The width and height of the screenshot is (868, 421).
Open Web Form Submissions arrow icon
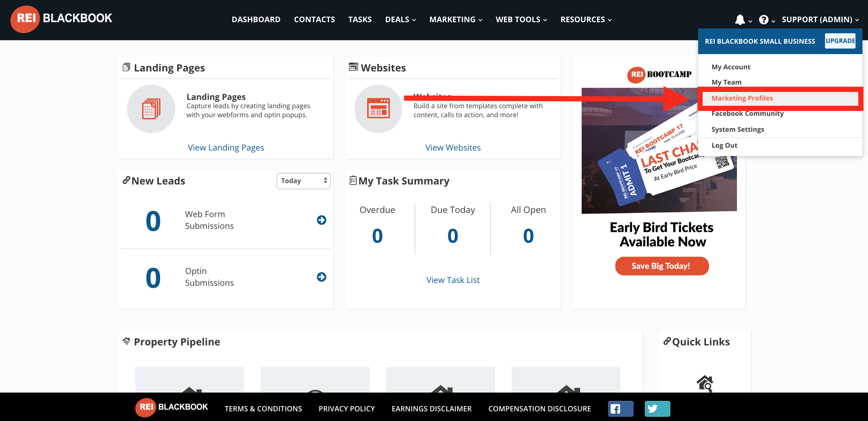click(321, 220)
